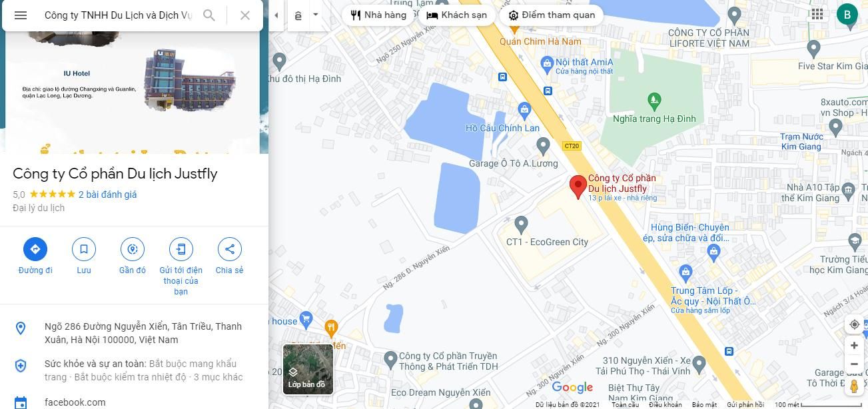
Task: Click the search magnifier icon
Action: [209, 15]
